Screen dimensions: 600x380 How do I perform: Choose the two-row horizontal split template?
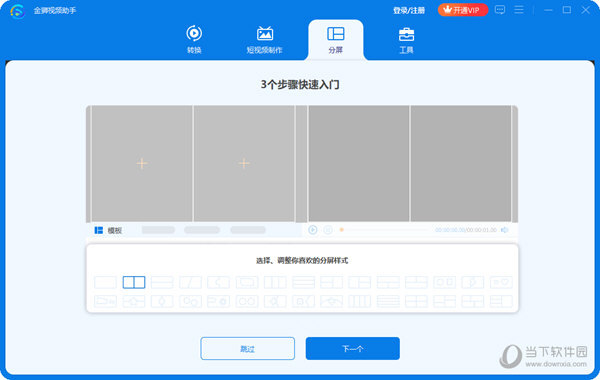(162, 282)
